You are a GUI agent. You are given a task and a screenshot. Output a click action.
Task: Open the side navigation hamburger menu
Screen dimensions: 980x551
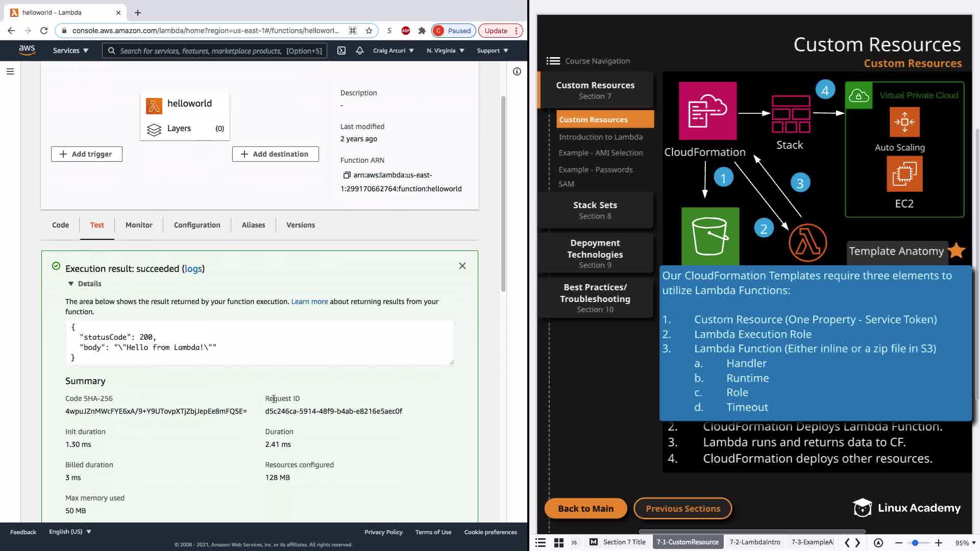pos(10,71)
